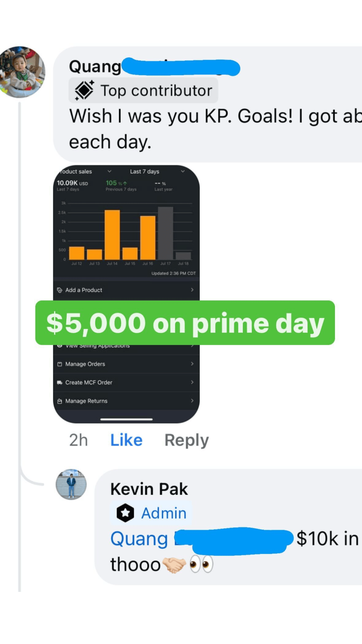Open Quang's baby profile picture
362x644 pixels.
[x=22, y=72]
